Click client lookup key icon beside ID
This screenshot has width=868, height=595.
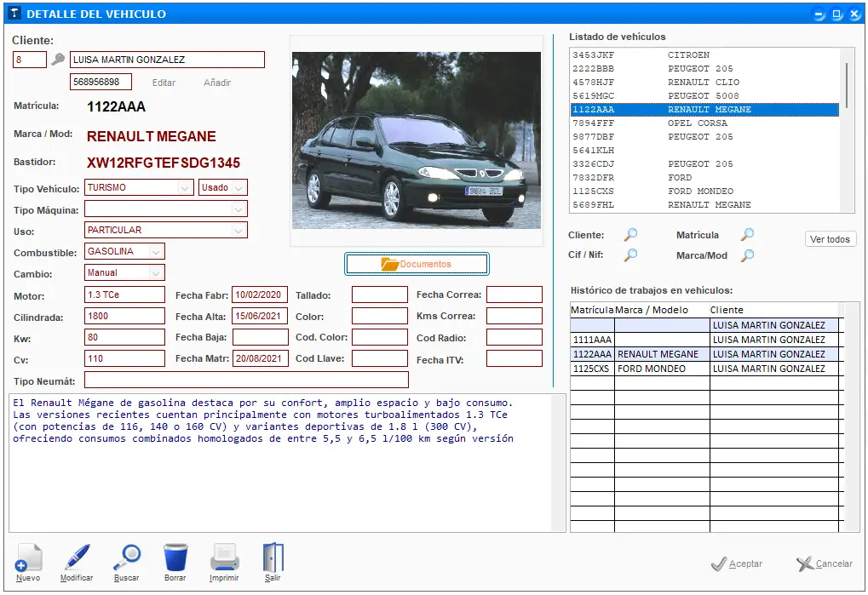coord(58,60)
